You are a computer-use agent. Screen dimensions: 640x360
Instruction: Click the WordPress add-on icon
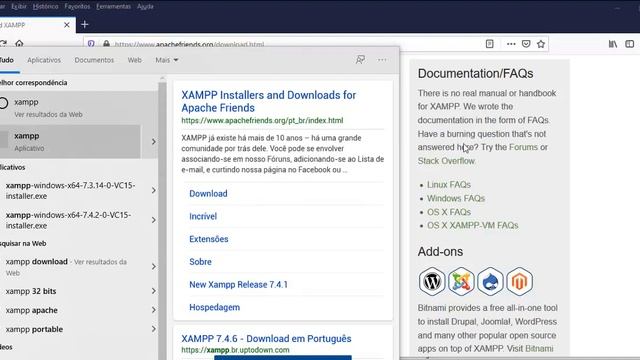(x=432, y=281)
